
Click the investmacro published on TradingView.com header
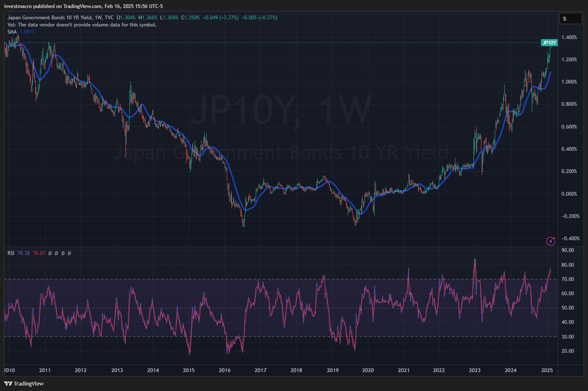point(83,6)
